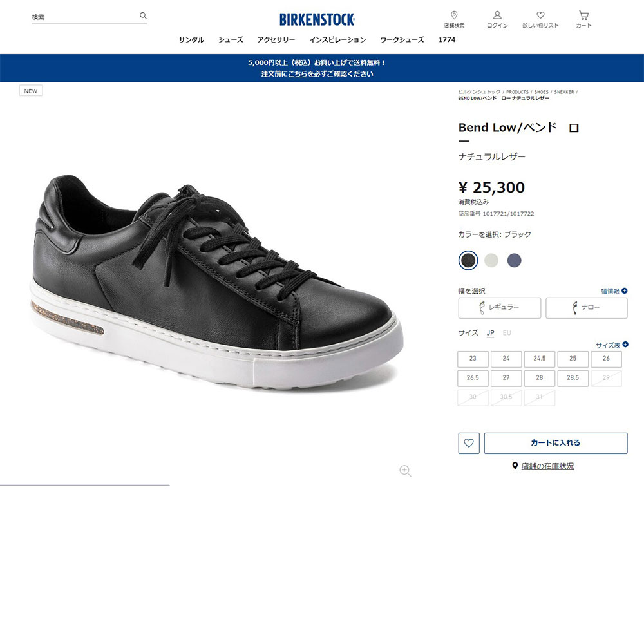Select size 28
This screenshot has width=644, height=644.
(x=540, y=378)
